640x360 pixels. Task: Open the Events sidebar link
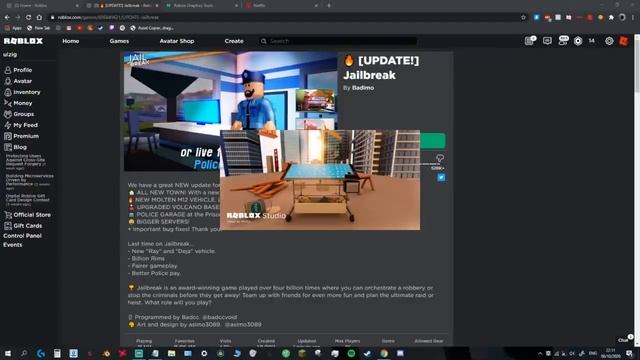click(13, 245)
